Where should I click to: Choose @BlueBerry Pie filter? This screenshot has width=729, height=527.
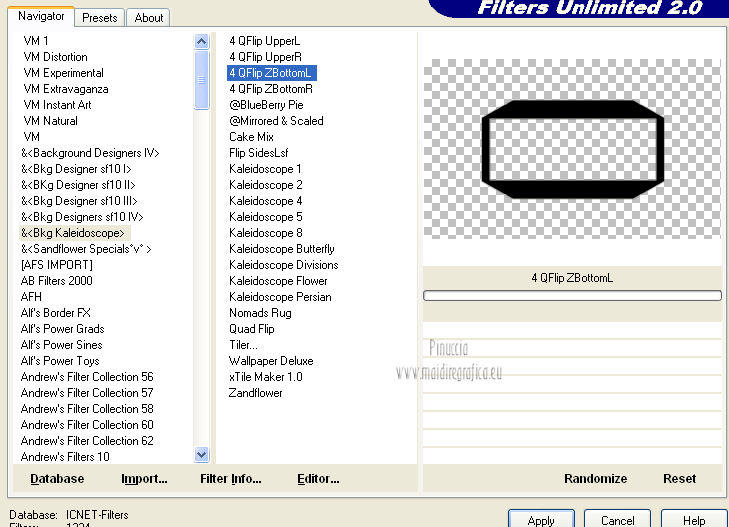(266, 105)
